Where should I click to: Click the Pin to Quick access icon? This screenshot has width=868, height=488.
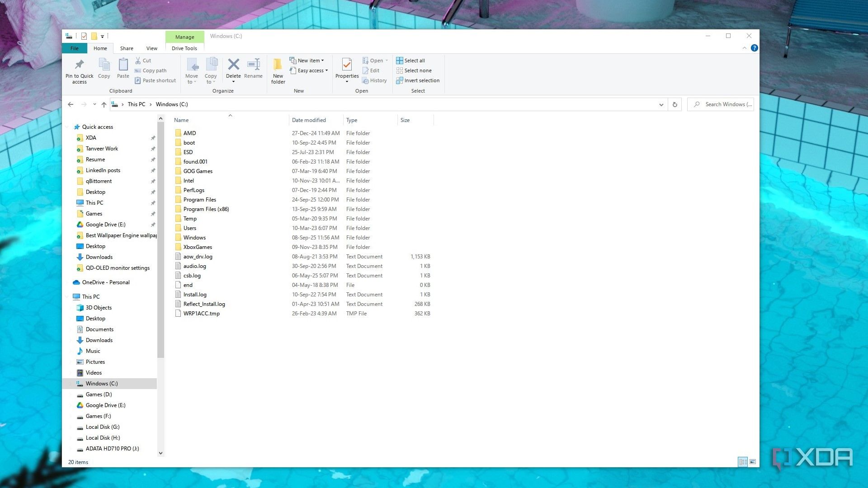tap(79, 65)
